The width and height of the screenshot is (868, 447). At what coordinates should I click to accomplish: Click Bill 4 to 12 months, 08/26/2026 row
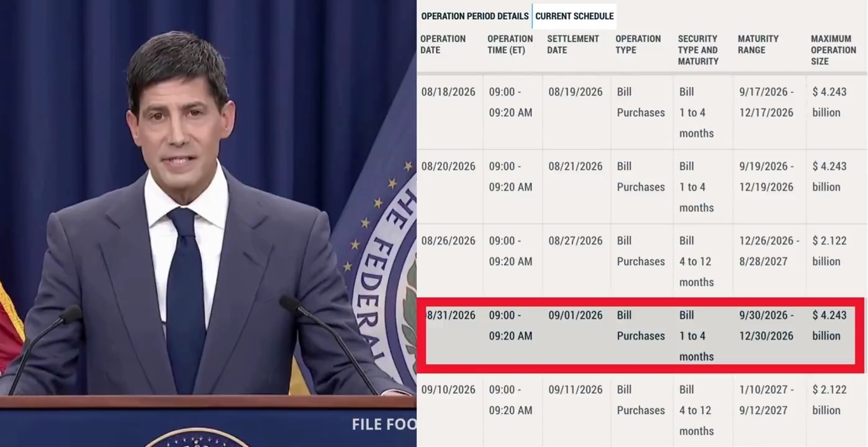(697, 261)
